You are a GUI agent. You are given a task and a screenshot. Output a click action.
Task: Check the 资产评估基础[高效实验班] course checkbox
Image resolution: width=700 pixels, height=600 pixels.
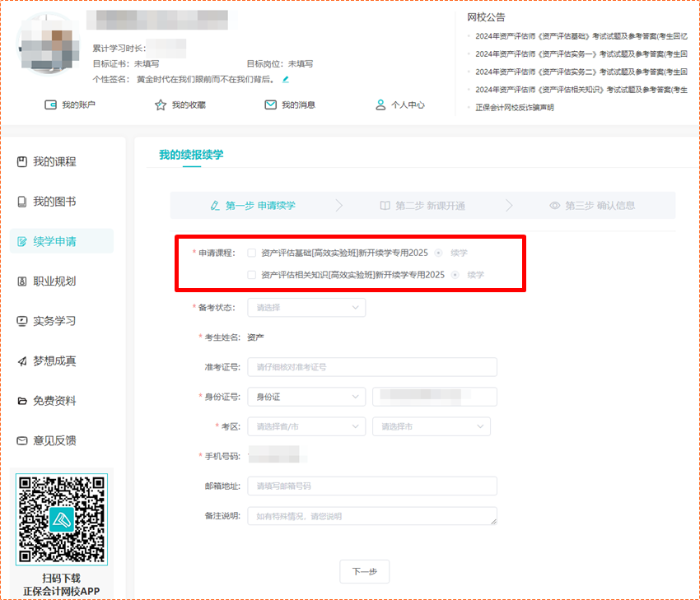point(250,253)
